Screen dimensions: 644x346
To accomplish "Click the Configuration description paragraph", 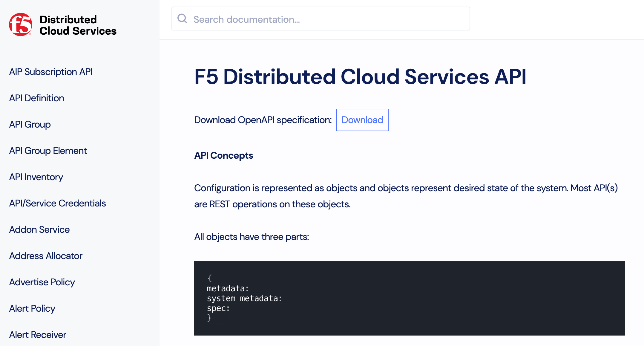I will [x=406, y=196].
